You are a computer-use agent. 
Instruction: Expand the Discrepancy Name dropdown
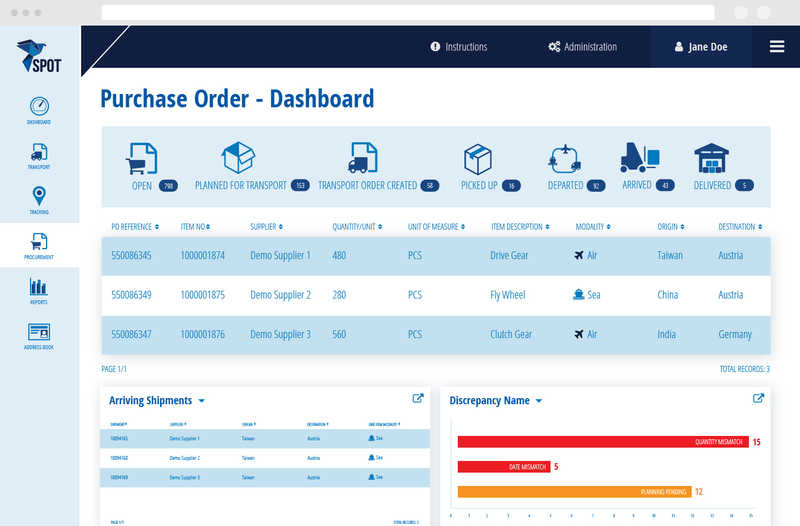[x=539, y=401]
